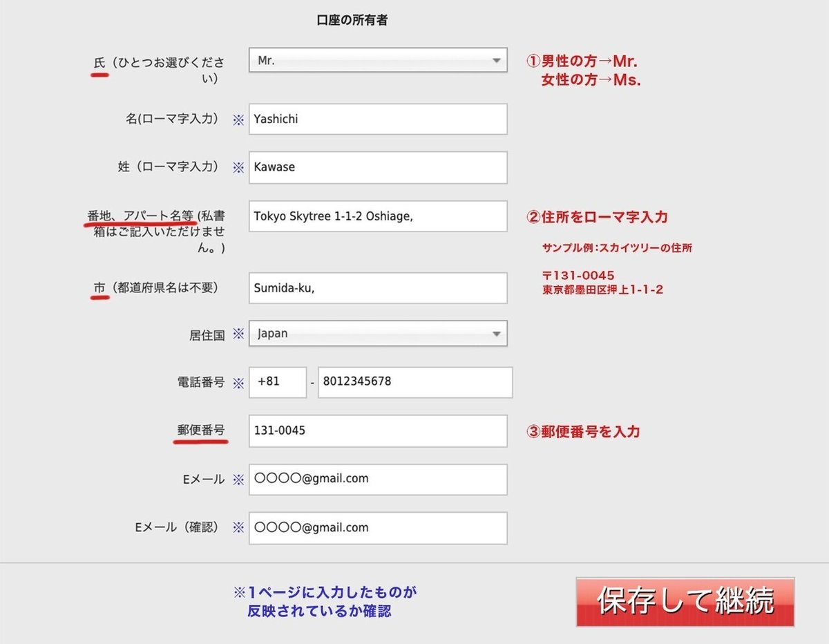The height and width of the screenshot is (644, 829).
Task: Click the 姓（ローマ字入力） label
Action: pos(169,167)
